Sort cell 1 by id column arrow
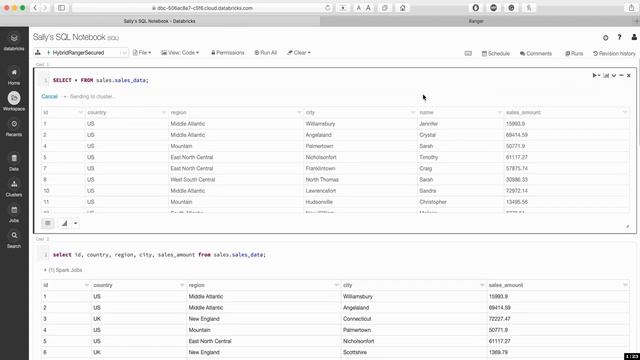This screenshot has width=640, height=360. coord(80,112)
